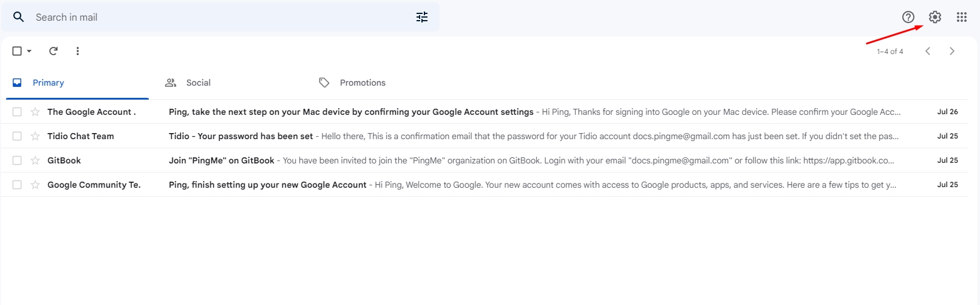Expand the select-all dropdown arrow

(29, 51)
